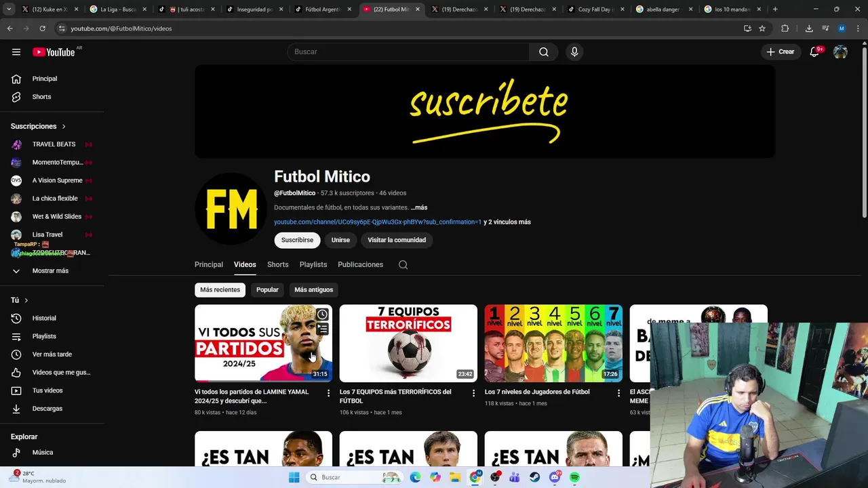This screenshot has height=488, width=868.
Task: Add Lamine Yamal video to queue
Action: click(x=322, y=329)
